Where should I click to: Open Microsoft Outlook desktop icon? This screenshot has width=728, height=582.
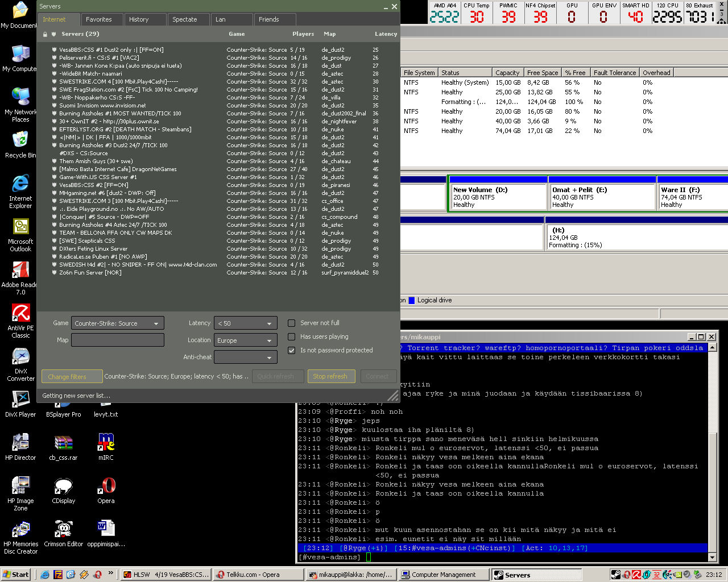coord(20,235)
